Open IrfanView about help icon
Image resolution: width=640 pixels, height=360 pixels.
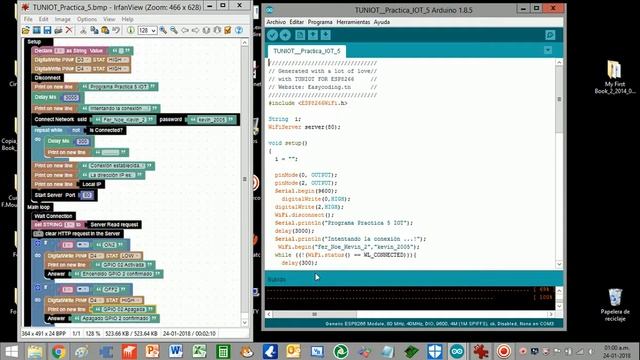239,30
